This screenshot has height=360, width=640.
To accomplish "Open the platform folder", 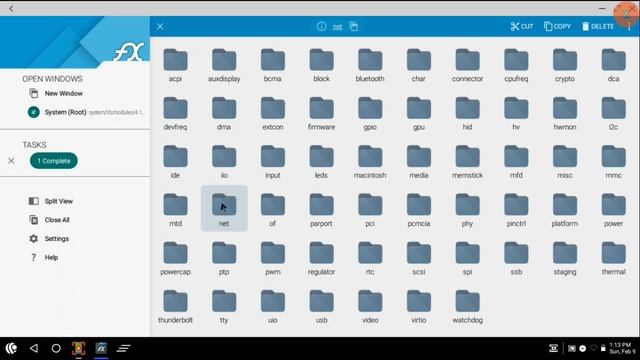I will [564, 210].
